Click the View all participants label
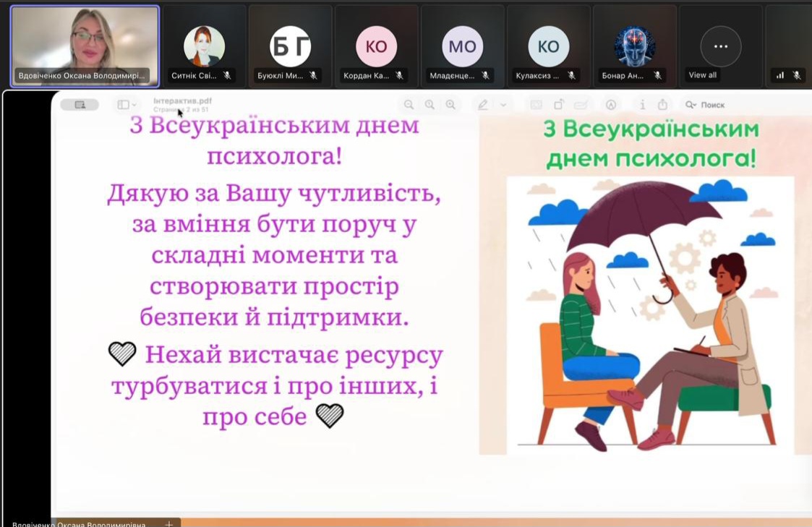Viewport: 812px width, 527px height. point(702,75)
